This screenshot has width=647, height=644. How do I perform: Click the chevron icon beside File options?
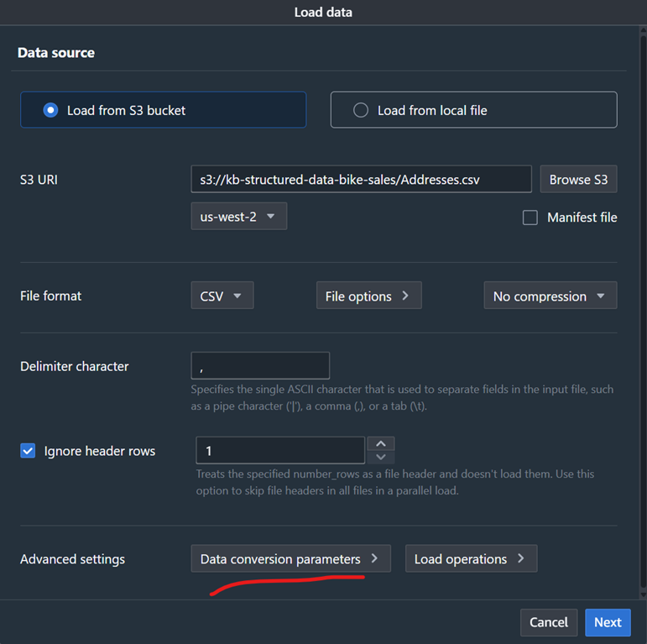coord(406,296)
